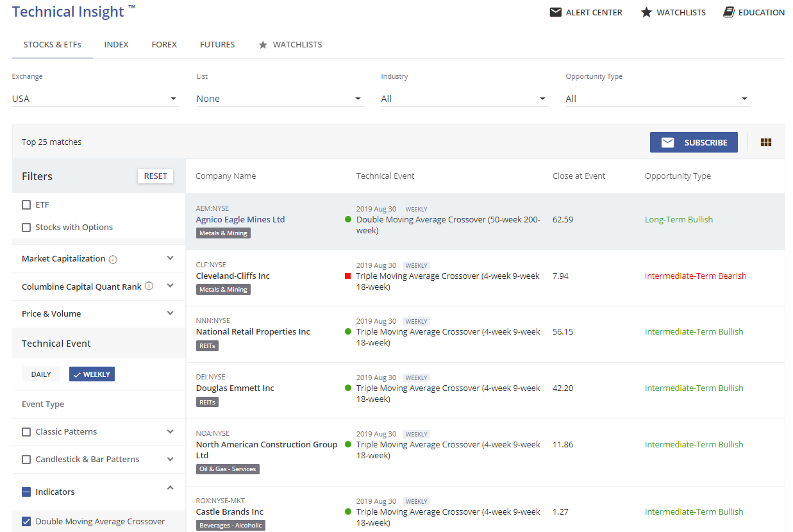Viewport: 793px width, 532px height.
Task: Switch to the FUTURES tab
Action: coord(217,45)
